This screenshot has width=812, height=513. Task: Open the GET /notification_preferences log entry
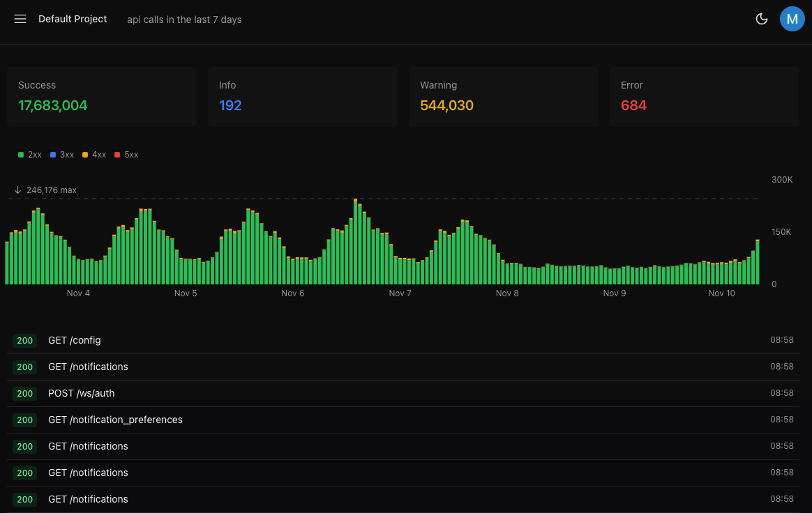coord(115,420)
